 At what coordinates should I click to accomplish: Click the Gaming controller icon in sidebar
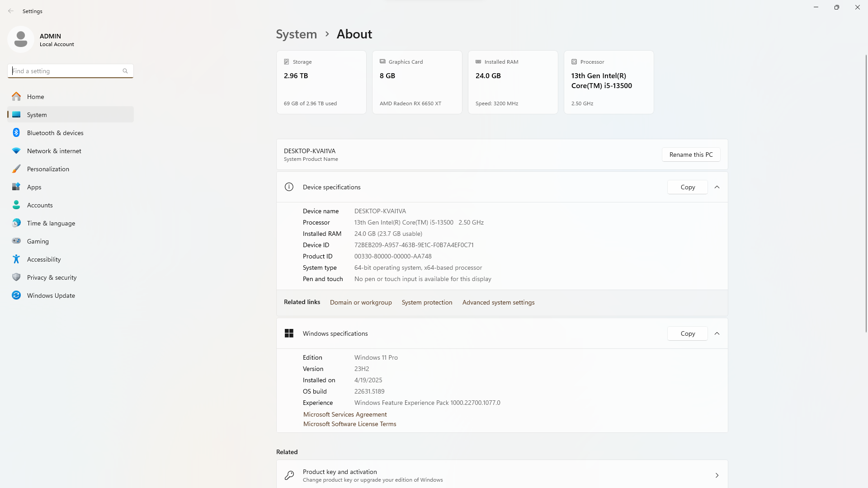coord(16,241)
